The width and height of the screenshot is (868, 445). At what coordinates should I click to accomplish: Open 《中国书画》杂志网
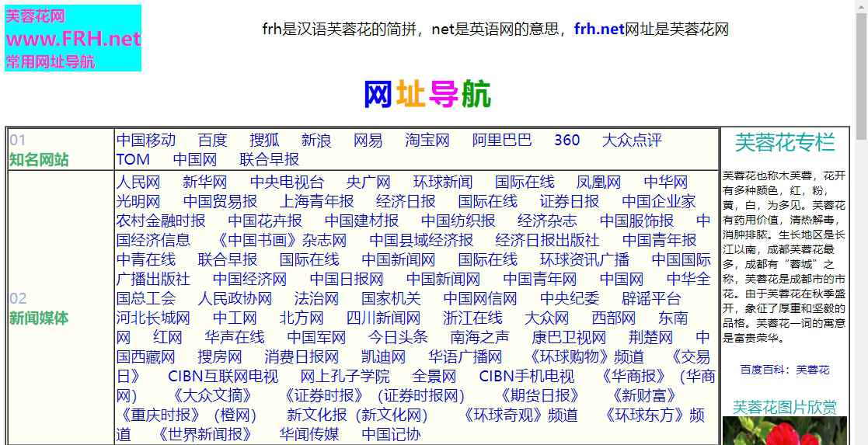(280, 240)
